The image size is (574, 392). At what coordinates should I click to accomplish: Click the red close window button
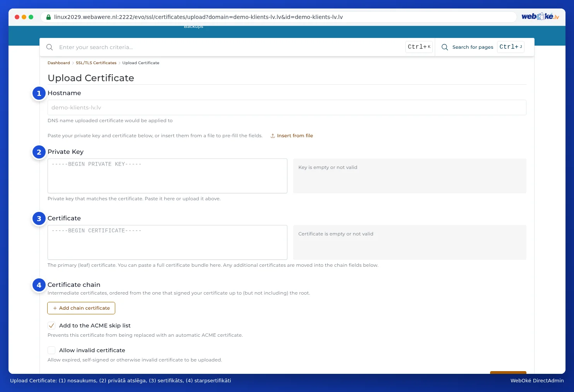[x=17, y=17]
